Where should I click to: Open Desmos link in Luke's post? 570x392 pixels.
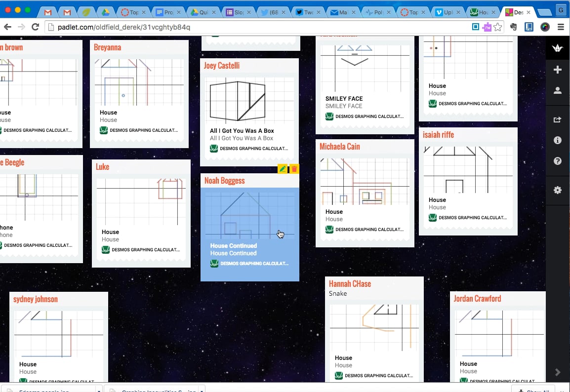pyautogui.click(x=141, y=250)
